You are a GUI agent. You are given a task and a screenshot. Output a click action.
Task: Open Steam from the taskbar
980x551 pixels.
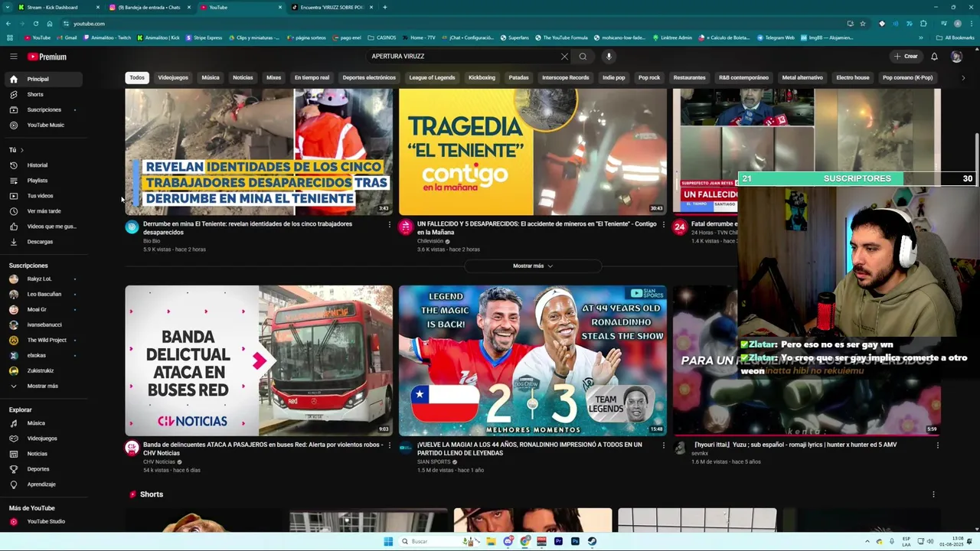tap(592, 541)
